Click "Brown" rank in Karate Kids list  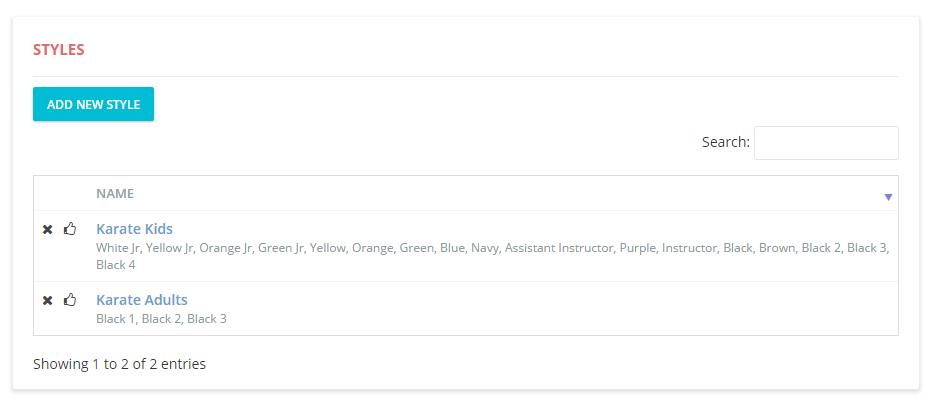point(776,247)
